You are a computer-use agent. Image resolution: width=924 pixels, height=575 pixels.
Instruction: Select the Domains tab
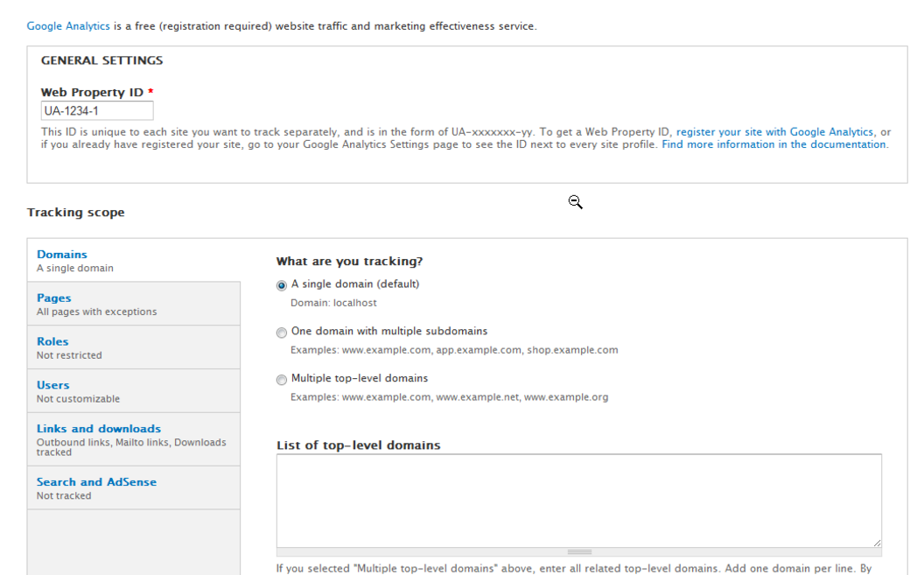click(x=61, y=254)
